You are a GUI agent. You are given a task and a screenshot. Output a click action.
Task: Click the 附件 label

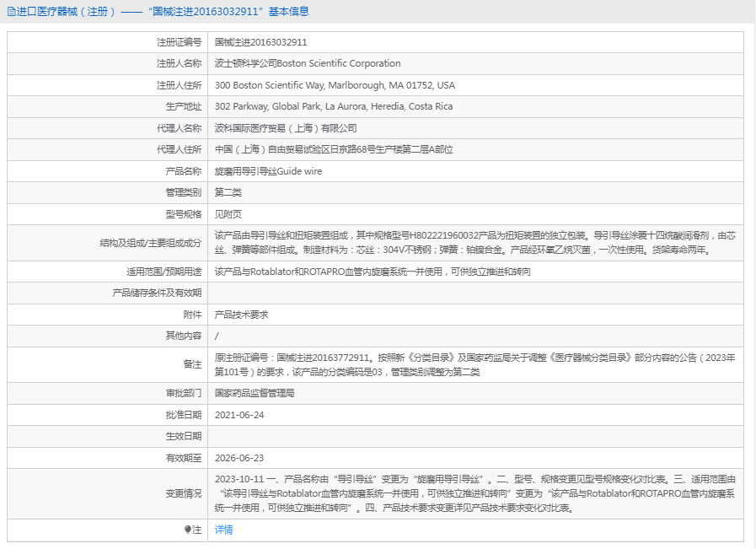pos(192,315)
